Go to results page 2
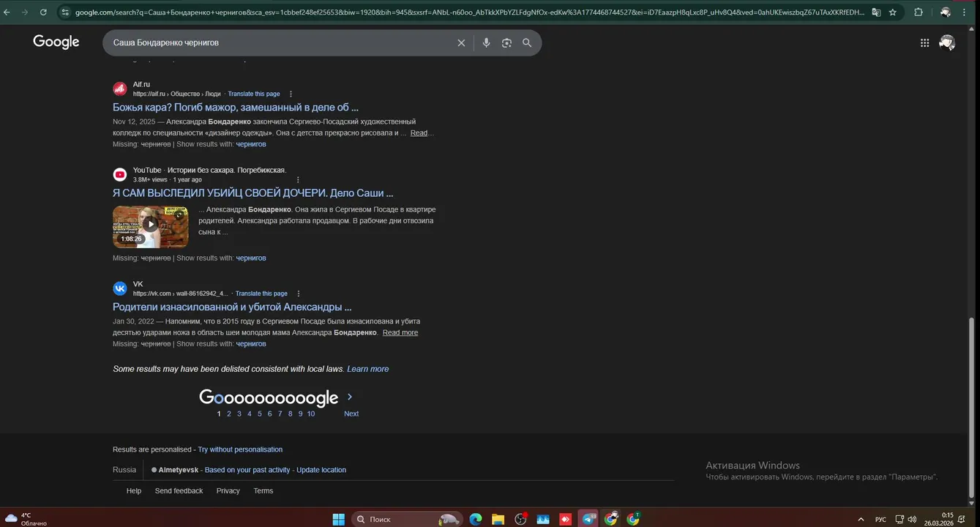The height and width of the screenshot is (527, 980). [229, 414]
